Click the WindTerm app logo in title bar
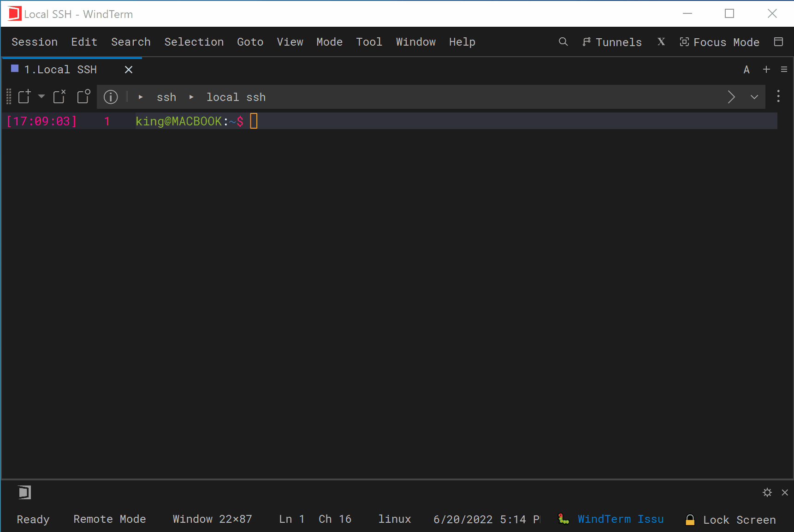794x532 pixels. (x=15, y=14)
